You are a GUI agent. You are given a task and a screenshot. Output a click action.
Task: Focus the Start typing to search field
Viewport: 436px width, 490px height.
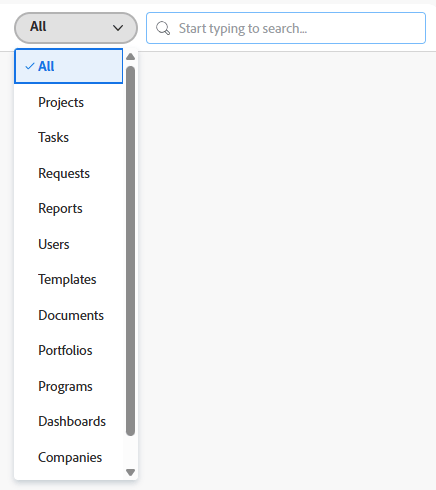286,28
